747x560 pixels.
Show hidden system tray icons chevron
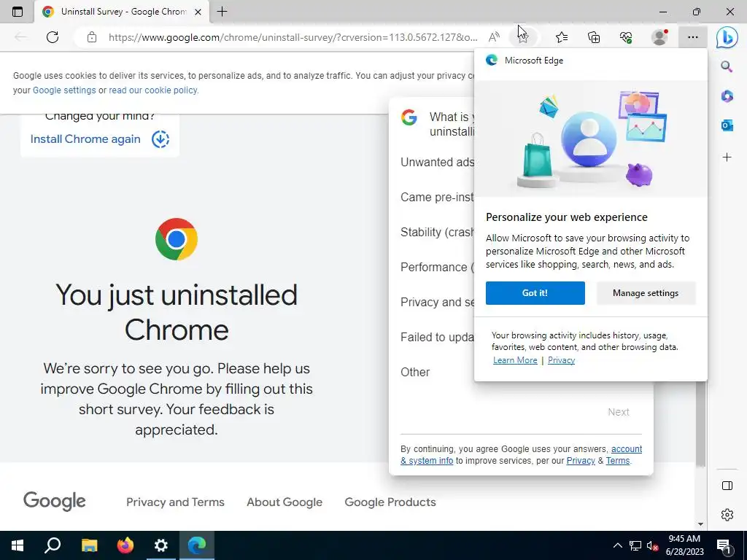tap(617, 545)
